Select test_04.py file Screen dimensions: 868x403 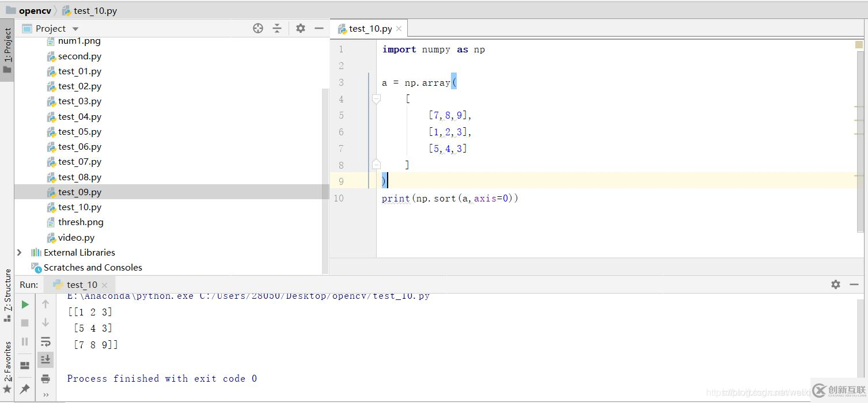[x=79, y=117]
